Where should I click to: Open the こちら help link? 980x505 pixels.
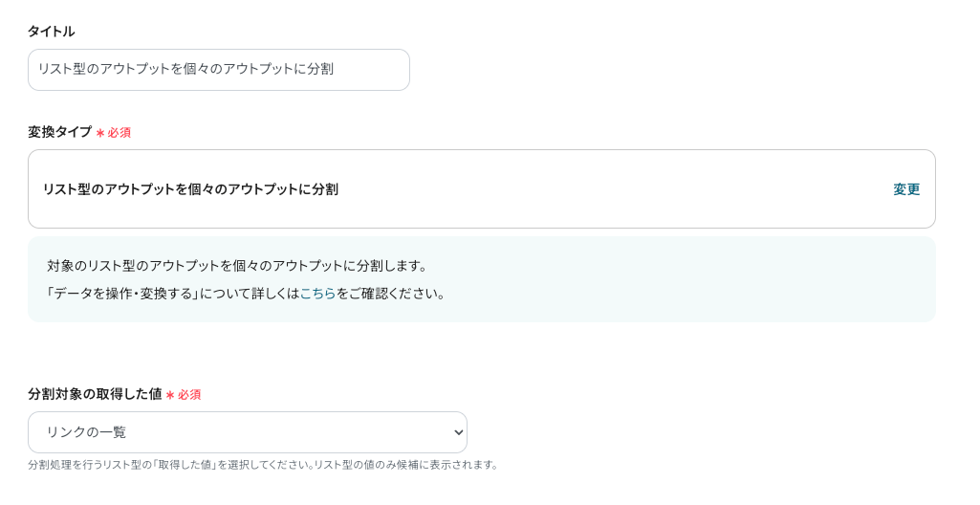point(317,294)
